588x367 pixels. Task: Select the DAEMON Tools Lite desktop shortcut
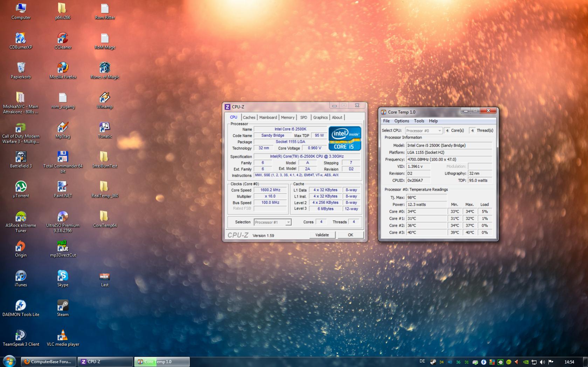point(21,309)
